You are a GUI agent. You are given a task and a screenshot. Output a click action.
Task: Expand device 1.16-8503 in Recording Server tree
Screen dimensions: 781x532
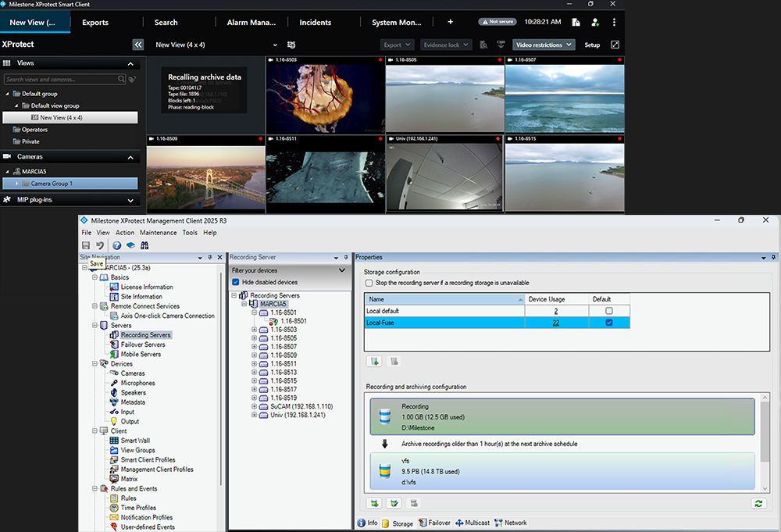point(254,330)
